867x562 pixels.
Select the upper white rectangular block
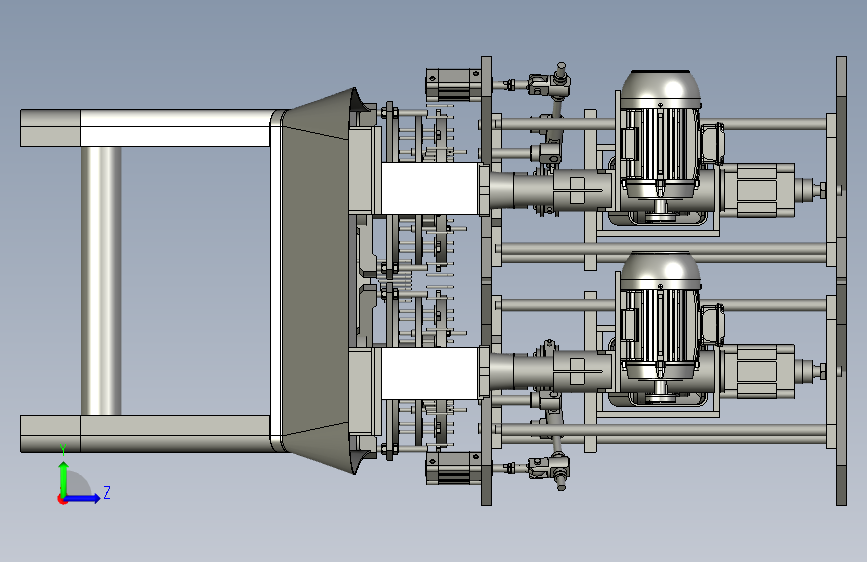(x=430, y=188)
